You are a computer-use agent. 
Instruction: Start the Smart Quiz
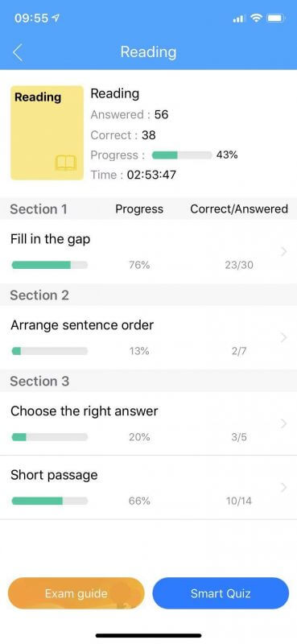tap(221, 593)
